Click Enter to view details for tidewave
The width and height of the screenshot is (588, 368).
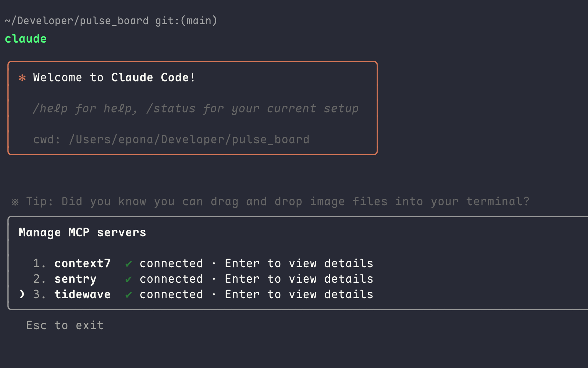coord(299,295)
